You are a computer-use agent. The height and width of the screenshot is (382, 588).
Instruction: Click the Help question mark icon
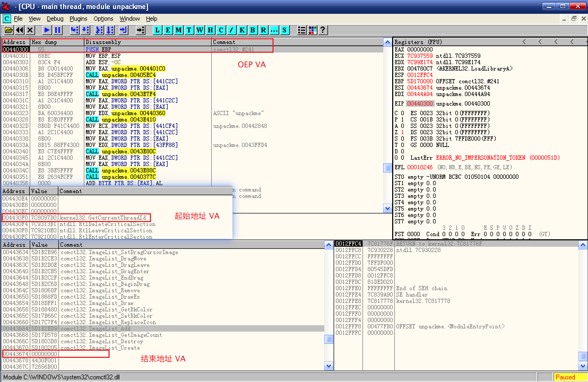click(x=323, y=30)
